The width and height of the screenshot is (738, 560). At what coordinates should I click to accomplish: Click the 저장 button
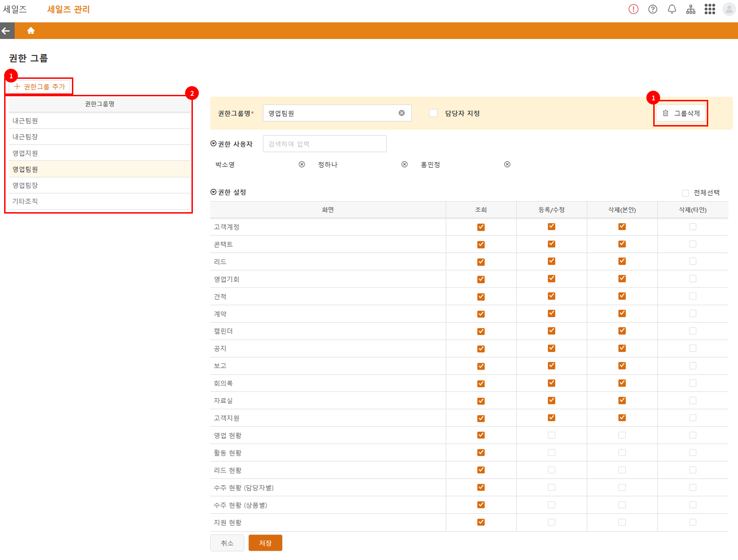(x=265, y=543)
